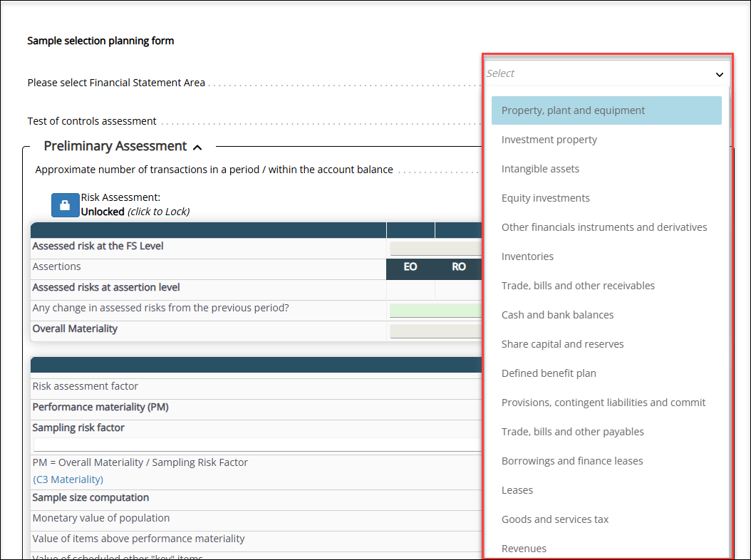The image size is (751, 560).
Task: Click the green assessed risks change field
Action: pos(435,310)
